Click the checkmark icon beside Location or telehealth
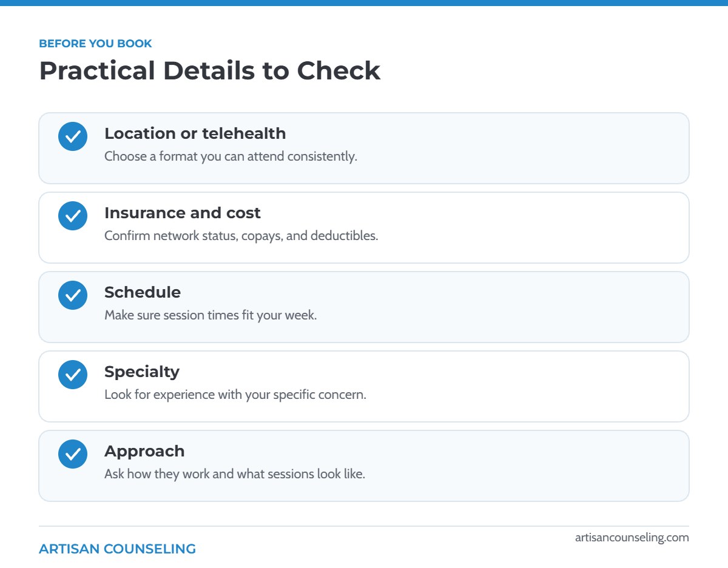 point(73,136)
